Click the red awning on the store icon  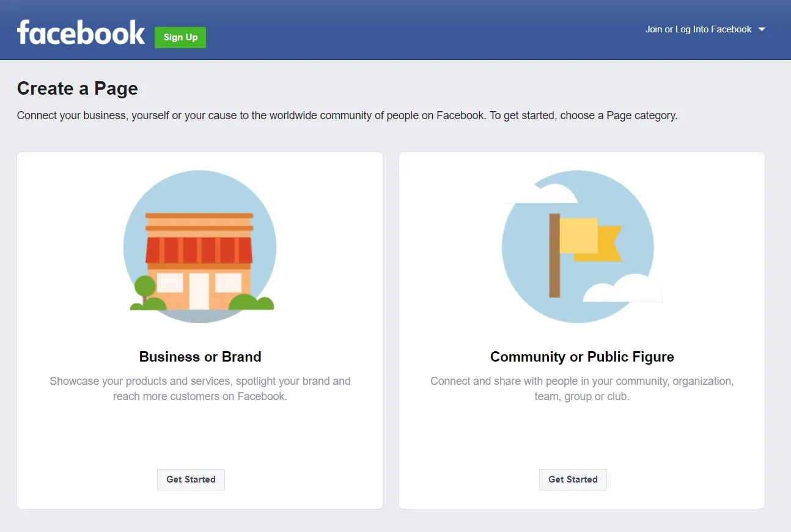[x=199, y=250]
